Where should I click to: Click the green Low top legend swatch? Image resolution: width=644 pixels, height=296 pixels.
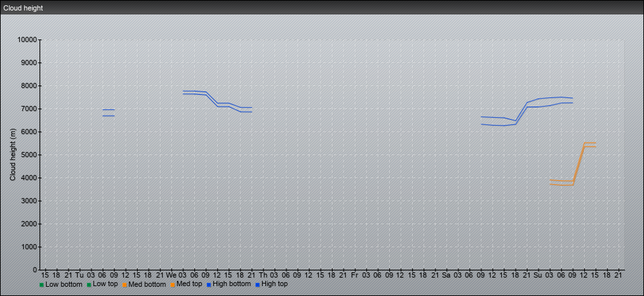point(89,285)
